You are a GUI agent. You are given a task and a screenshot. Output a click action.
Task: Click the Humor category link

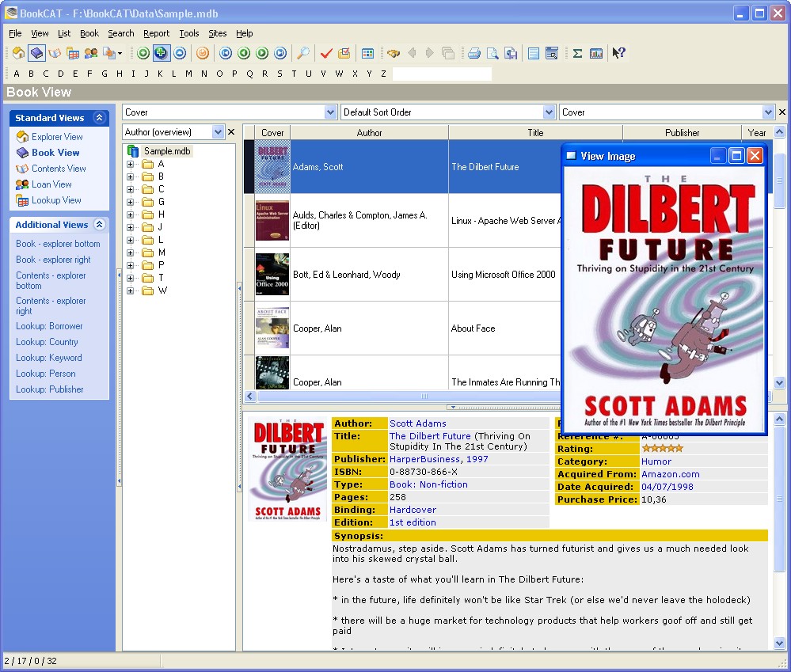656,461
